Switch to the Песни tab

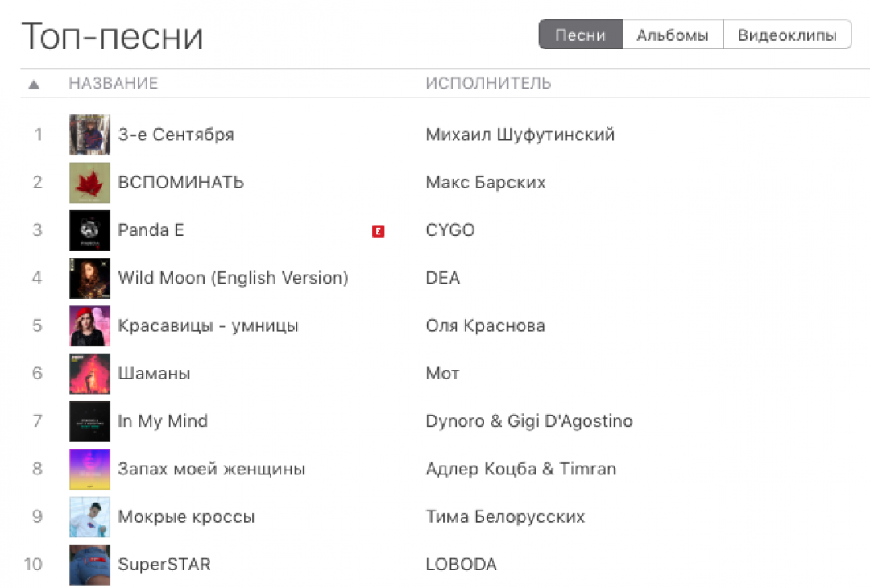pyautogui.click(x=580, y=35)
